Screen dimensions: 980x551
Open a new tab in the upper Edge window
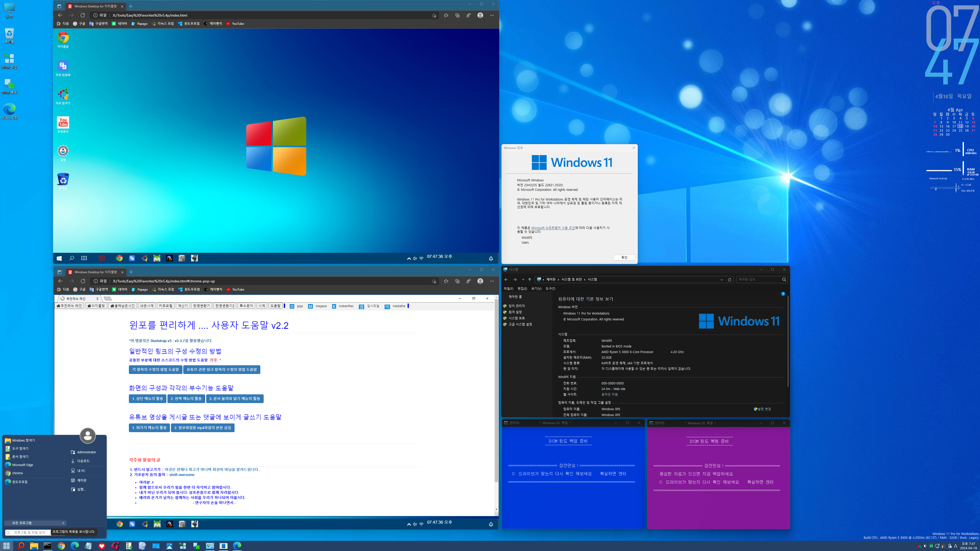[x=131, y=6]
